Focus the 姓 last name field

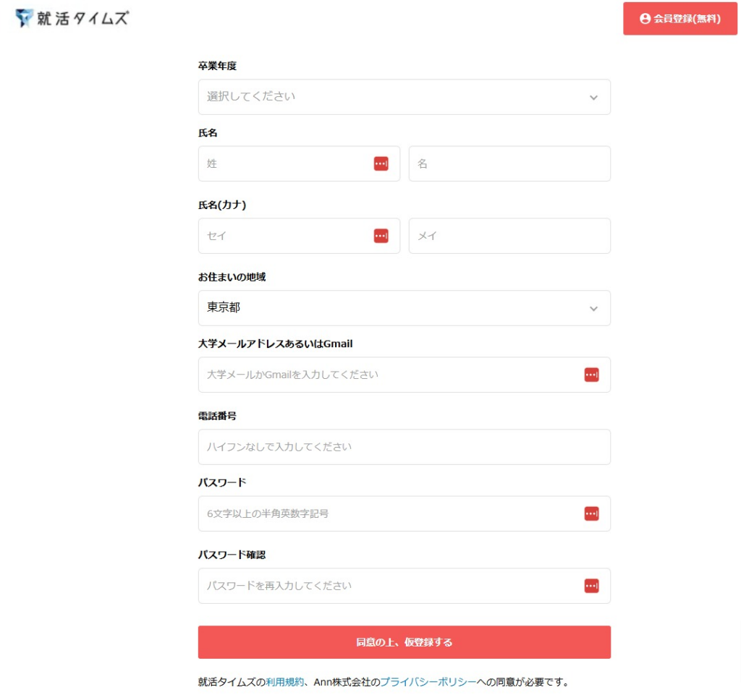click(x=282, y=164)
